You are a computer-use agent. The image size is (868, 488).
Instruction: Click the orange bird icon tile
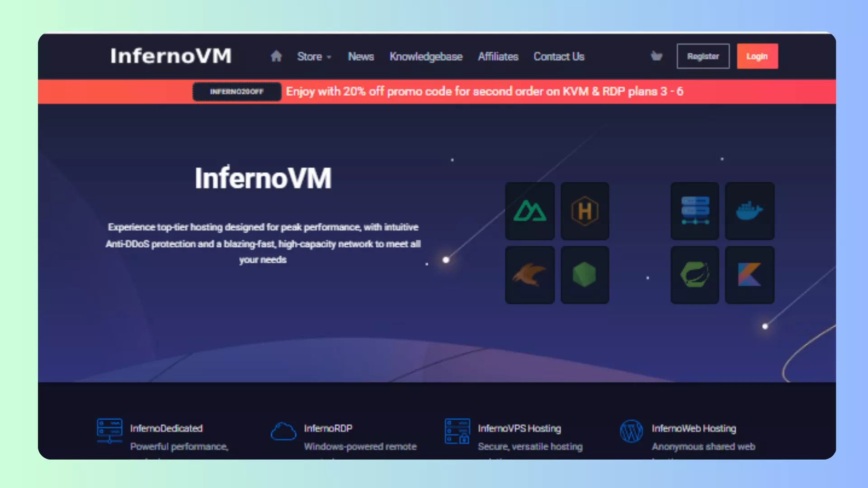click(x=530, y=275)
